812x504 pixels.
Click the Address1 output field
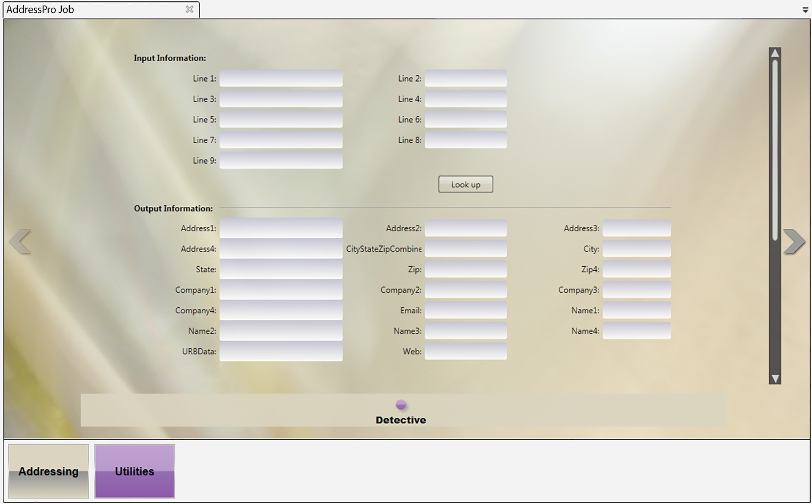(281, 228)
